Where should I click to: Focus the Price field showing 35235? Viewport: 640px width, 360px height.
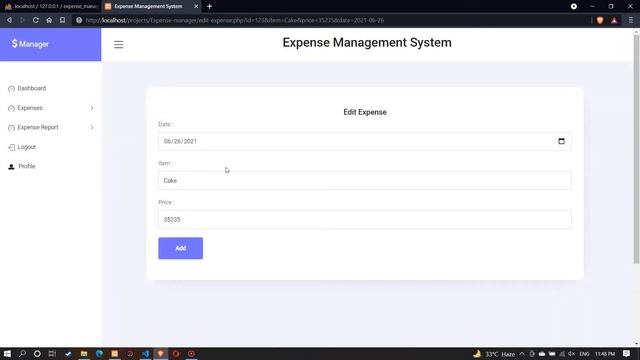365,220
